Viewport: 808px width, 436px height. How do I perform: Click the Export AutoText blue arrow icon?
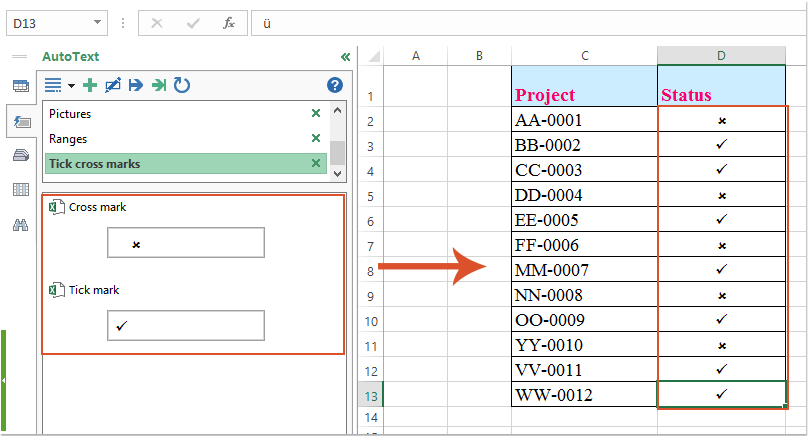[x=136, y=85]
